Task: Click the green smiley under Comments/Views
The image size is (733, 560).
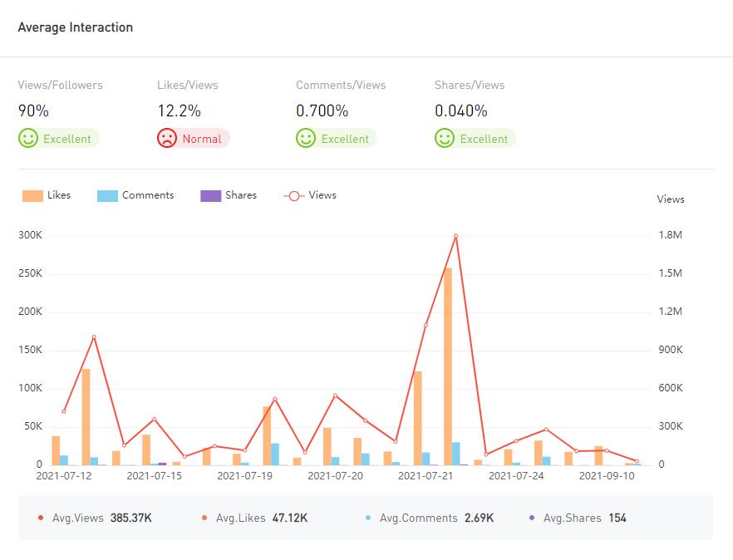Action: click(306, 139)
